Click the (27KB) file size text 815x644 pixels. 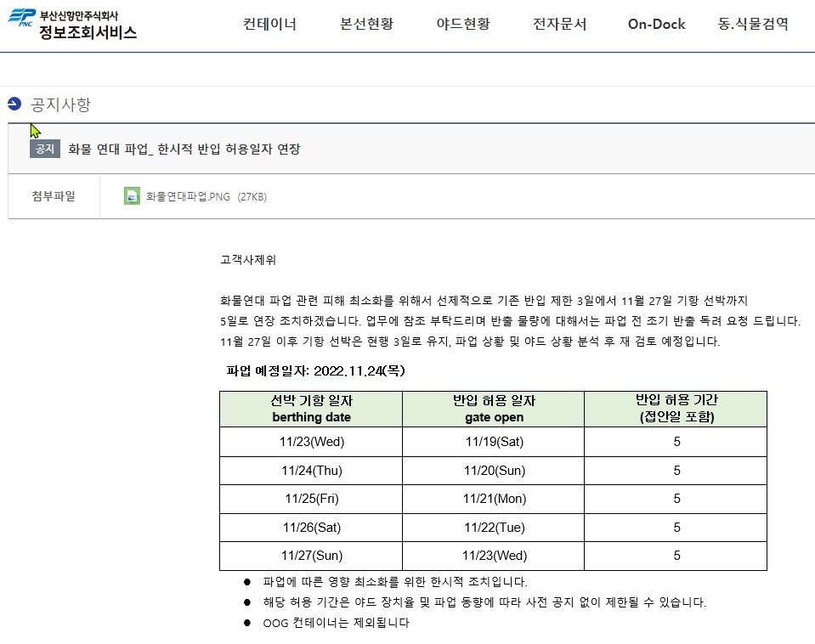[x=252, y=197]
